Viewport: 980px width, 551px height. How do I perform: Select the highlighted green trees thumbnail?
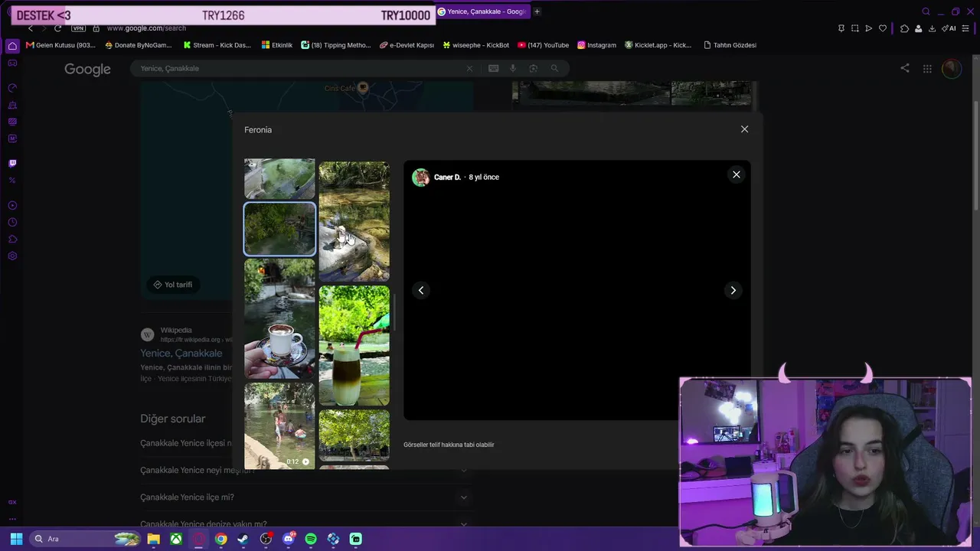(279, 229)
